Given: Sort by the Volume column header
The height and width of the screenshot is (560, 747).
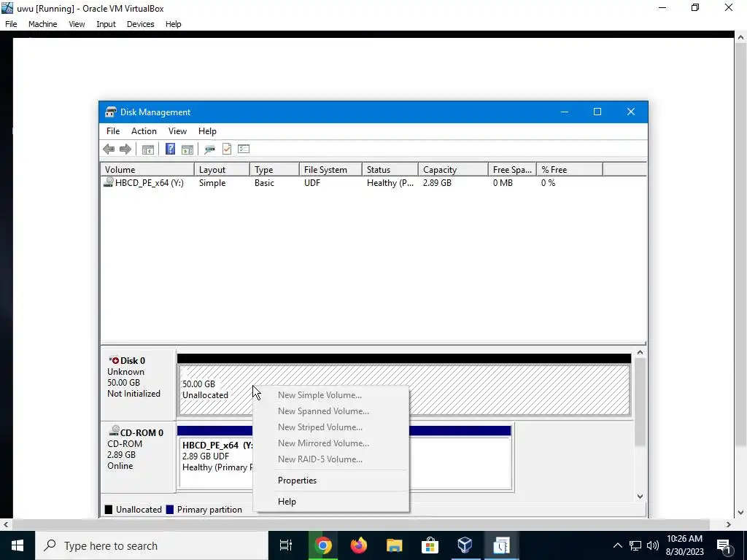Looking at the screenshot, I should pyautogui.click(x=147, y=169).
